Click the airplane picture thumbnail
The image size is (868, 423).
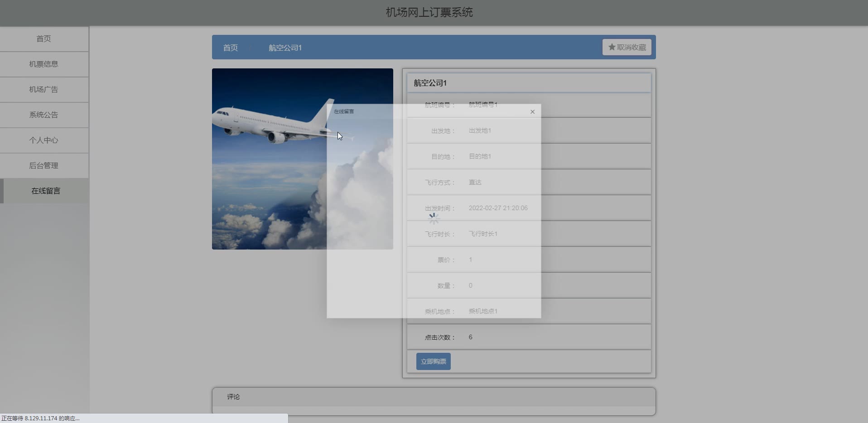[x=302, y=159]
